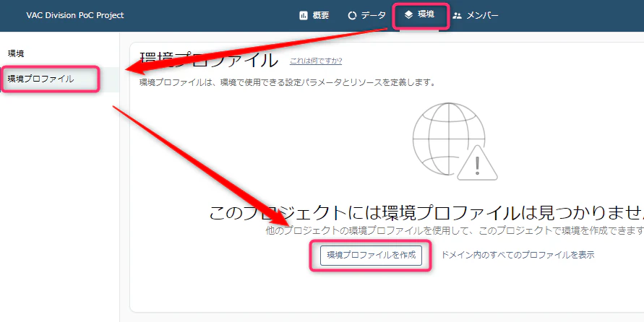Click the 他のプロジェクトの環境プロファイルを使用して subtext
Viewport: 644px width, 322px height.
pyautogui.click(x=455, y=231)
